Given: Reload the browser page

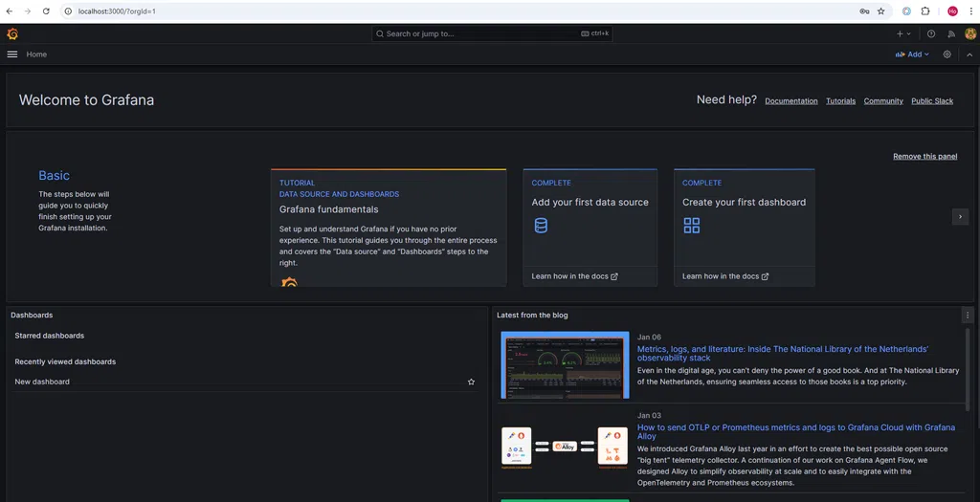Looking at the screenshot, I should [46, 11].
